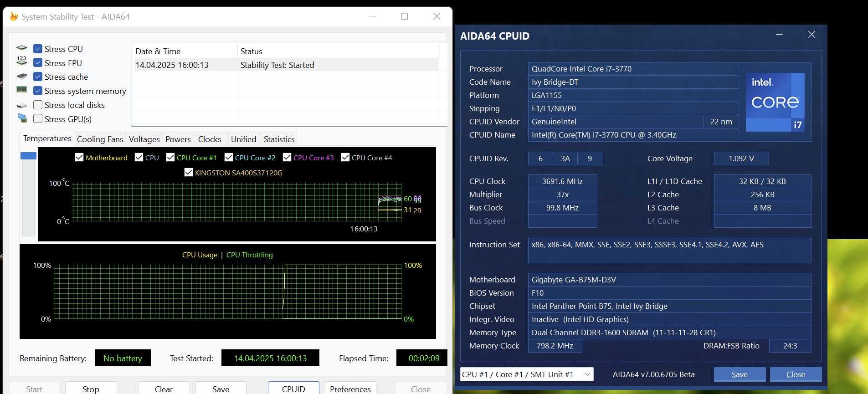Click the Test Started timestamp field
The image size is (868, 394).
coord(270,358)
